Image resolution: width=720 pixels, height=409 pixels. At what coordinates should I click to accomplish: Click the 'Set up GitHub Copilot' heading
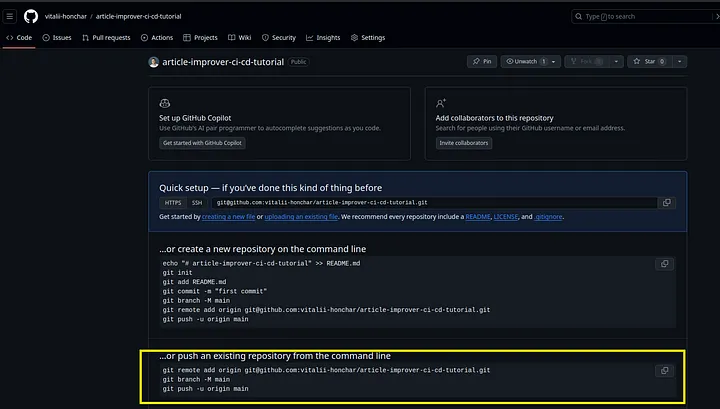tap(195, 118)
